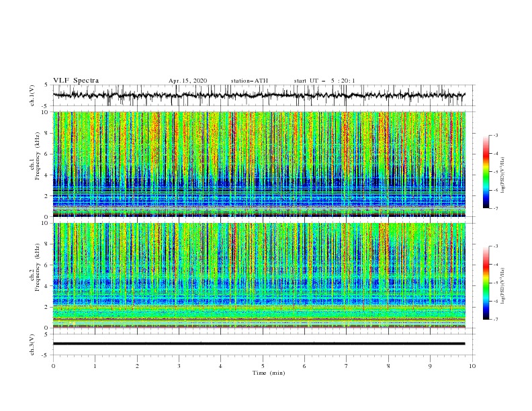This screenshot has width=532, height=411.
Task: Click the "station=ATH" header label
Action: pyautogui.click(x=249, y=81)
